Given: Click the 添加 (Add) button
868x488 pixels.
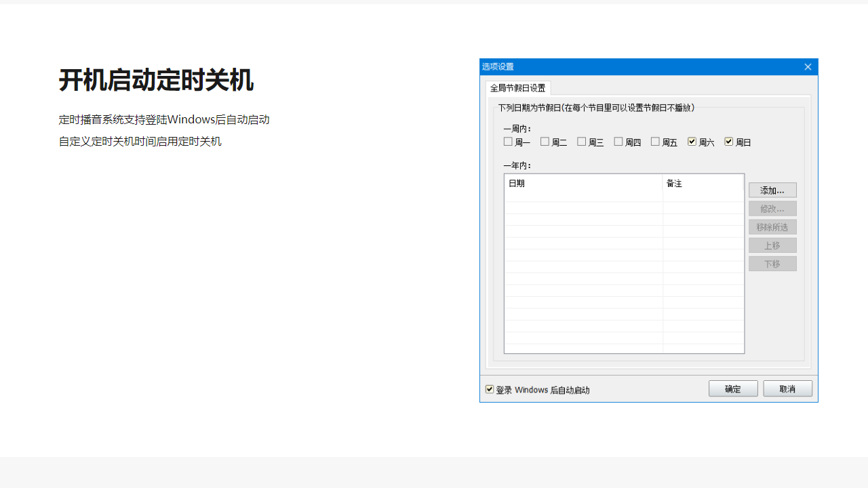Looking at the screenshot, I should pos(772,190).
